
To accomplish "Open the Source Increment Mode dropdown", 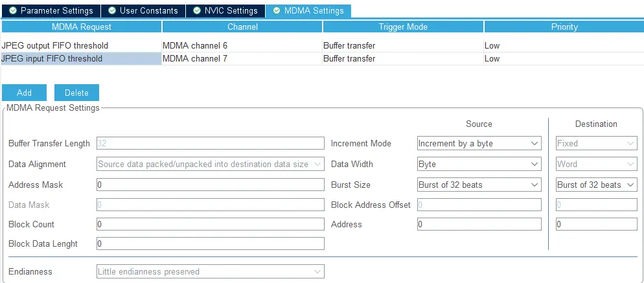I will (x=479, y=143).
